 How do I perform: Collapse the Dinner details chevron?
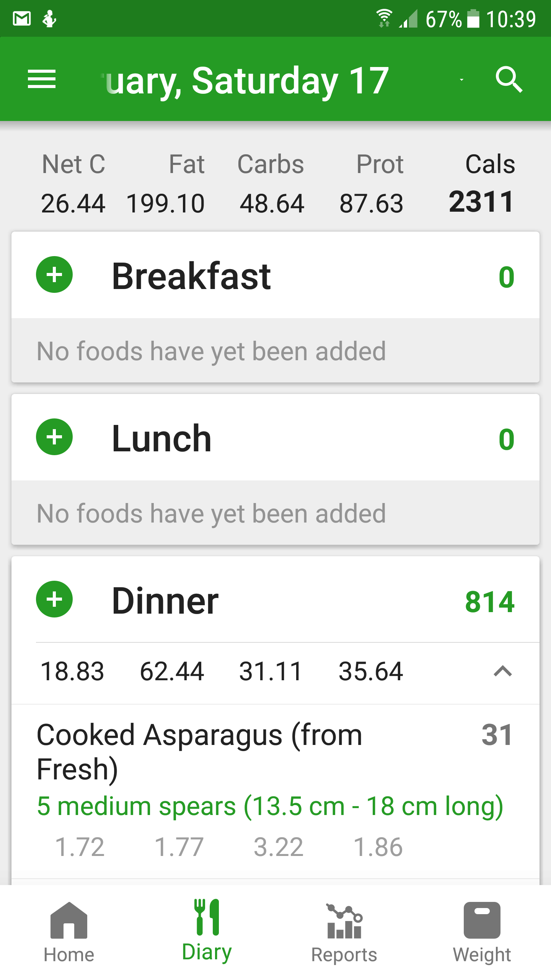point(502,671)
